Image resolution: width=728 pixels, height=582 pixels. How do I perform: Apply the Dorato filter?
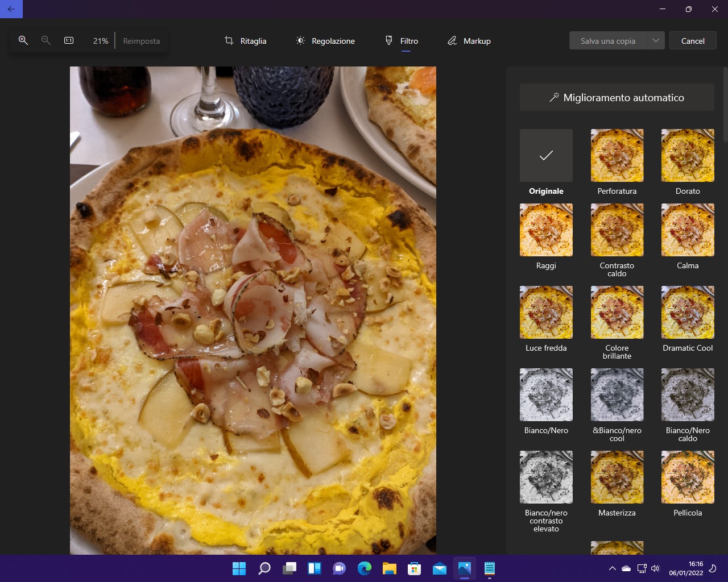click(x=688, y=155)
